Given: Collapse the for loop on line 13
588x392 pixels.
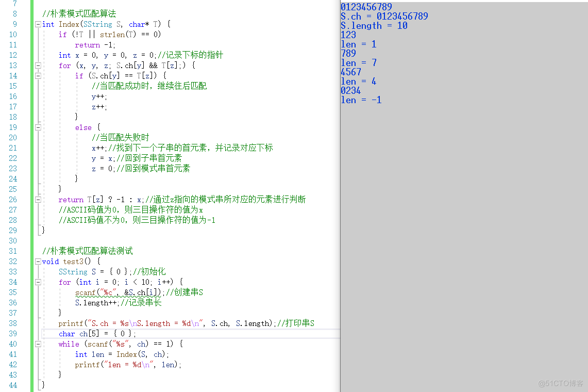Looking at the screenshot, I should click(x=38, y=66).
